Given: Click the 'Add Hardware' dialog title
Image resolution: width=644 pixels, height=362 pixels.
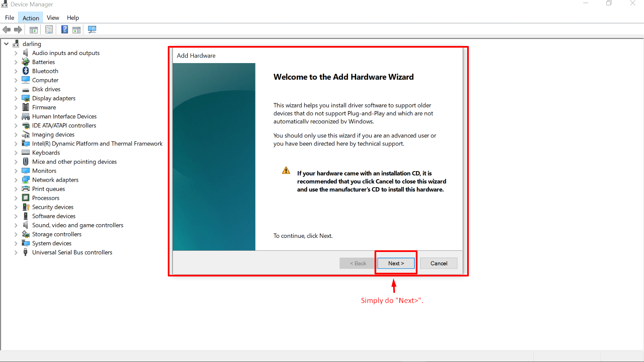Looking at the screenshot, I should (196, 56).
